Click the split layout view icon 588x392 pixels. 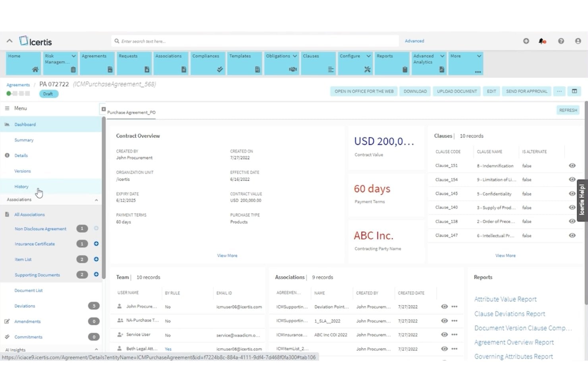[574, 91]
